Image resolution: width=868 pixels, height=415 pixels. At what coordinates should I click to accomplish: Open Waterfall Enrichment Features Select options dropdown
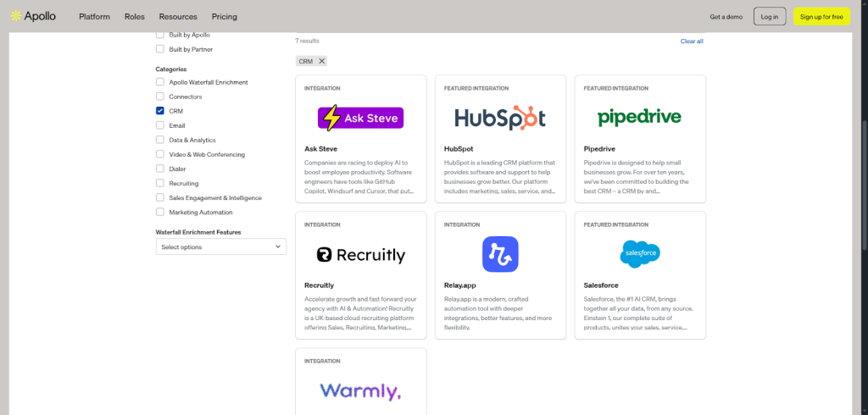221,246
